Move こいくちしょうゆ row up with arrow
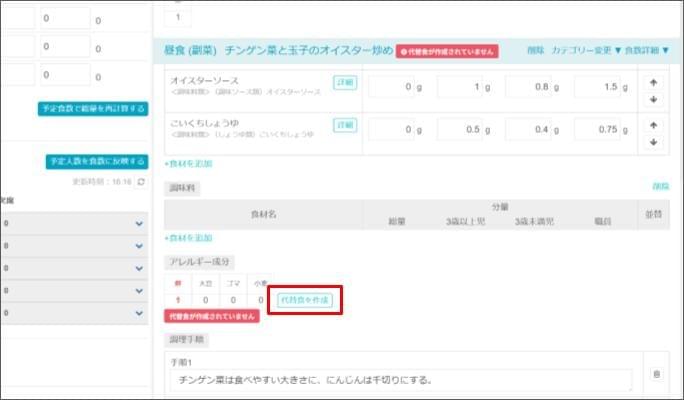 (x=653, y=125)
